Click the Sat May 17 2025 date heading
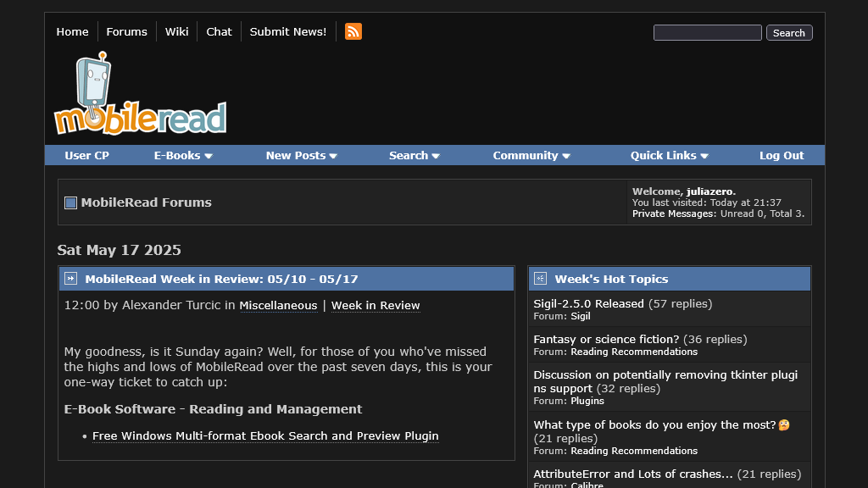 click(x=119, y=250)
